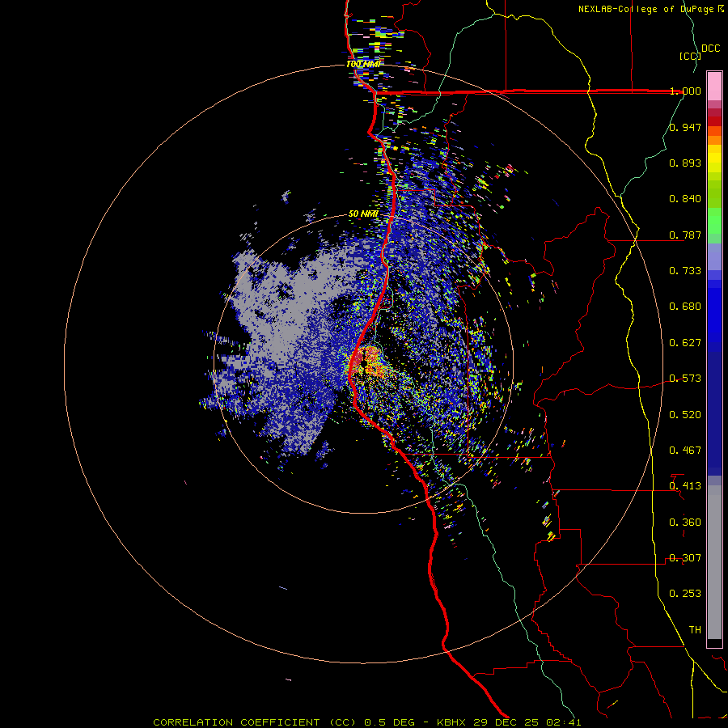Click the 0.627 color scale value
Screen dimensions: 728x728
click(x=685, y=343)
